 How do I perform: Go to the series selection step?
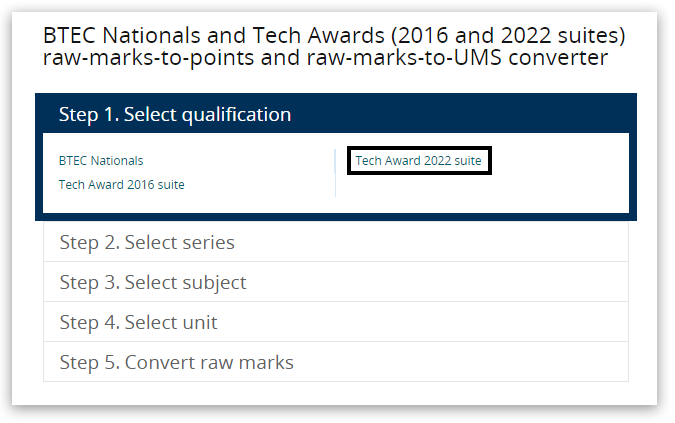(147, 242)
